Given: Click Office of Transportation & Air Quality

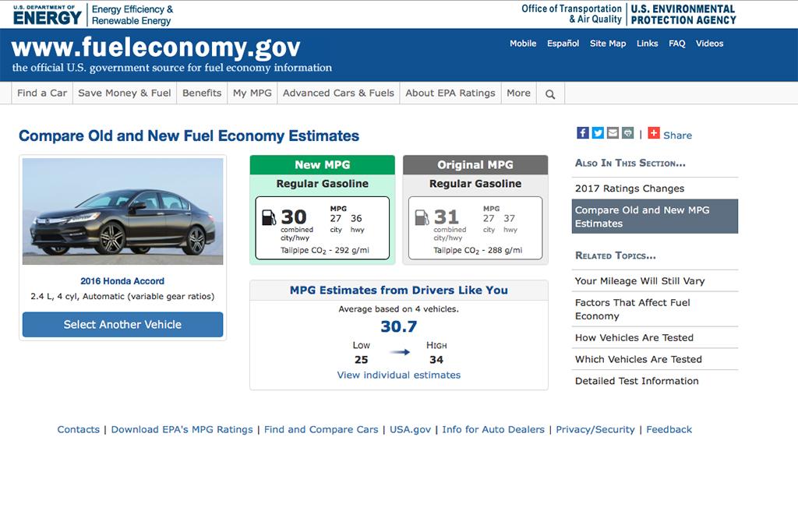Looking at the screenshot, I should point(571,14).
